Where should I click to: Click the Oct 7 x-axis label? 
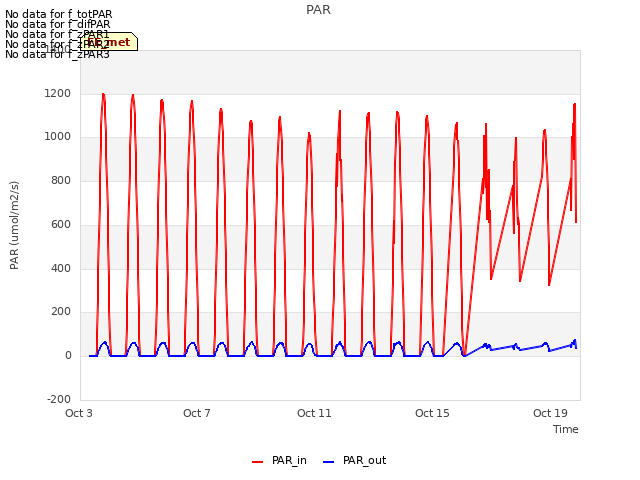pos(197,413)
